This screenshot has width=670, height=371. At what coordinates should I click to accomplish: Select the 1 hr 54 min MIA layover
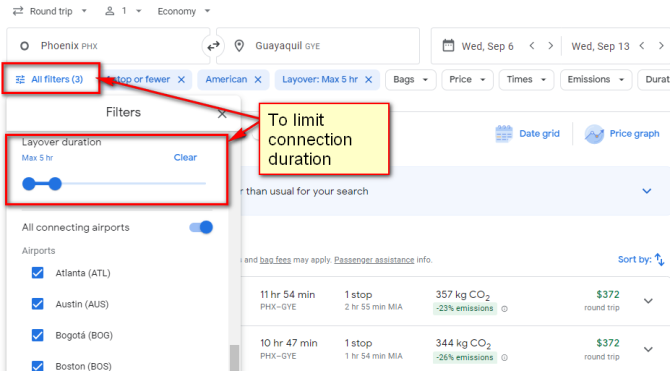click(373, 356)
